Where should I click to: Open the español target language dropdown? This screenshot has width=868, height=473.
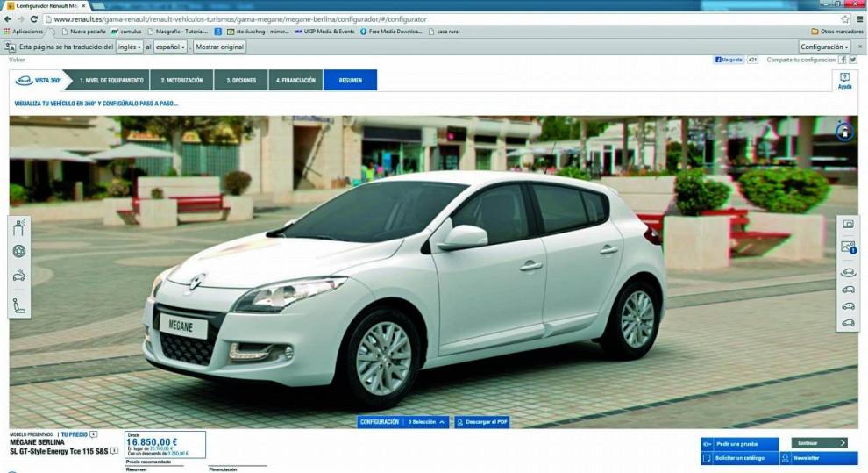click(x=170, y=47)
